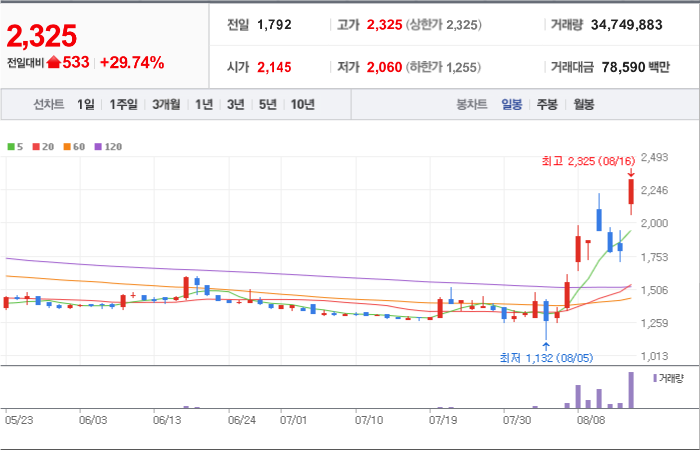
Task: Click the 07/19 date axis label
Action: pos(443,420)
